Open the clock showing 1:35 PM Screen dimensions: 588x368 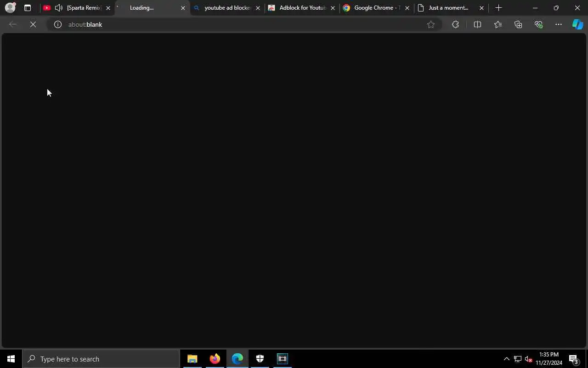point(549,359)
